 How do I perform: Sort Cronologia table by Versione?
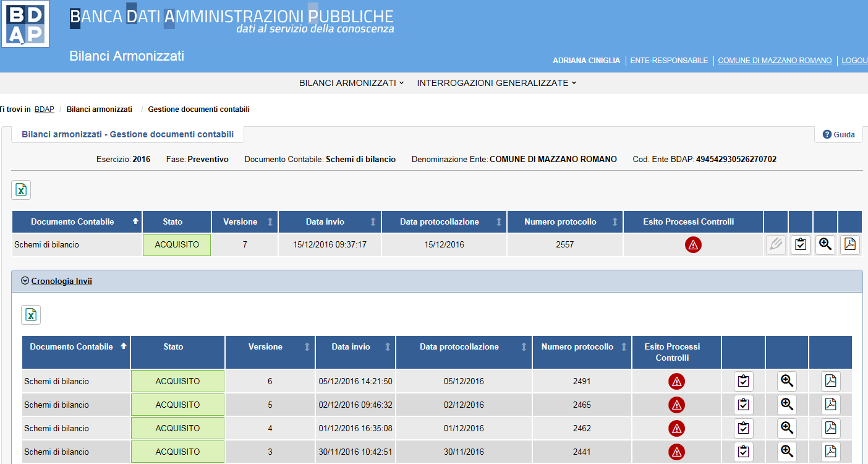coord(270,353)
